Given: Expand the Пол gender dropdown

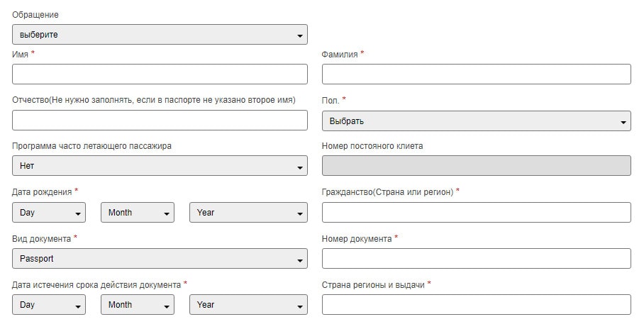Looking at the screenshot, I should click(x=477, y=121).
